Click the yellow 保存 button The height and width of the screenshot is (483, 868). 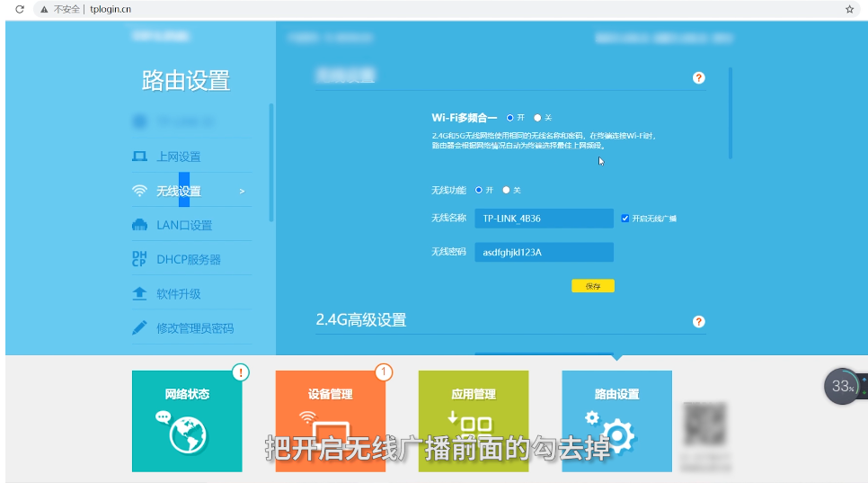tap(592, 286)
